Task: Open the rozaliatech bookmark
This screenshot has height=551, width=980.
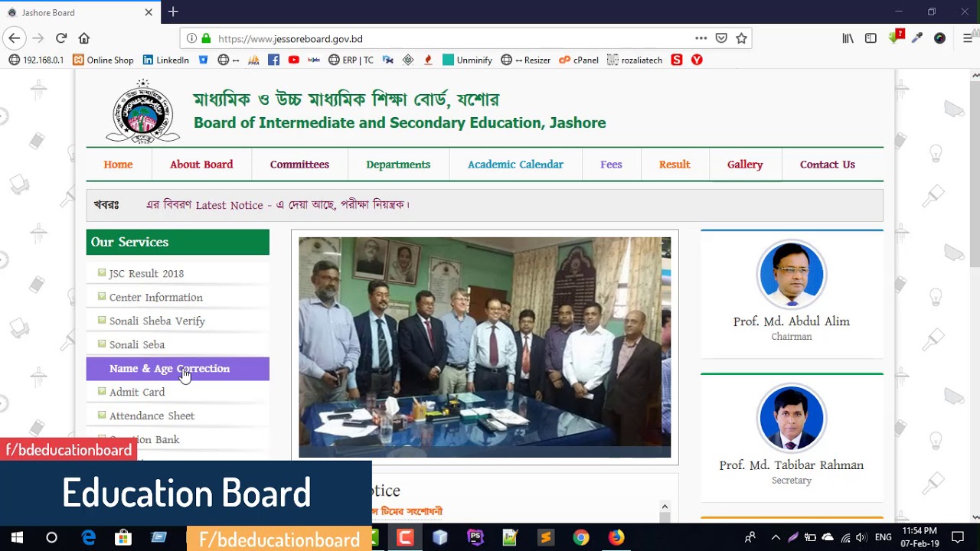Action: pyautogui.click(x=635, y=60)
